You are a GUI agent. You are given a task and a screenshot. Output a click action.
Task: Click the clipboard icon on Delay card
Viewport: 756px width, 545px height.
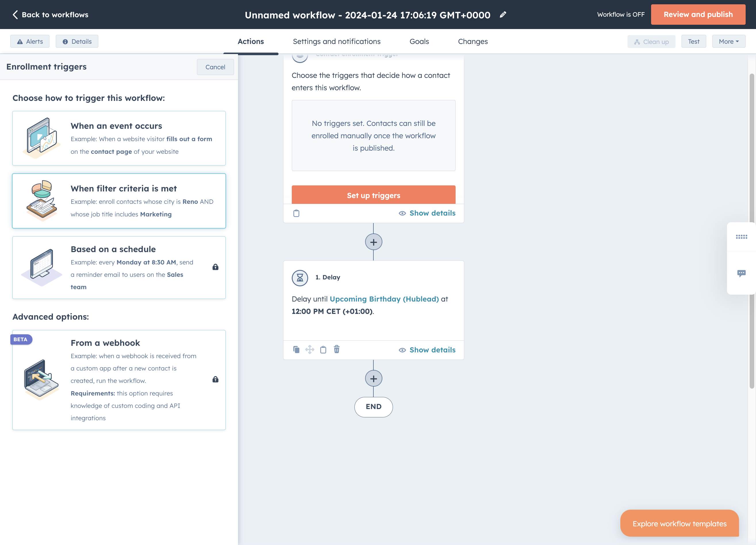tap(323, 349)
